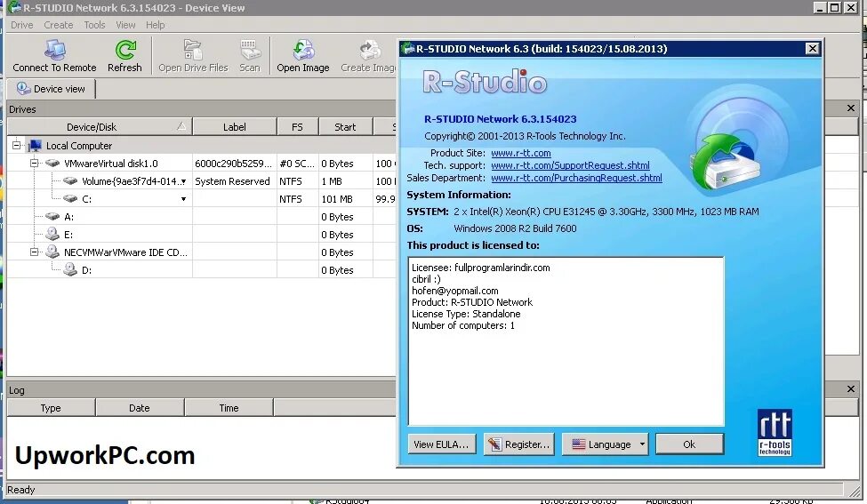
Task: Select the D: tree row label
Action: [87, 270]
